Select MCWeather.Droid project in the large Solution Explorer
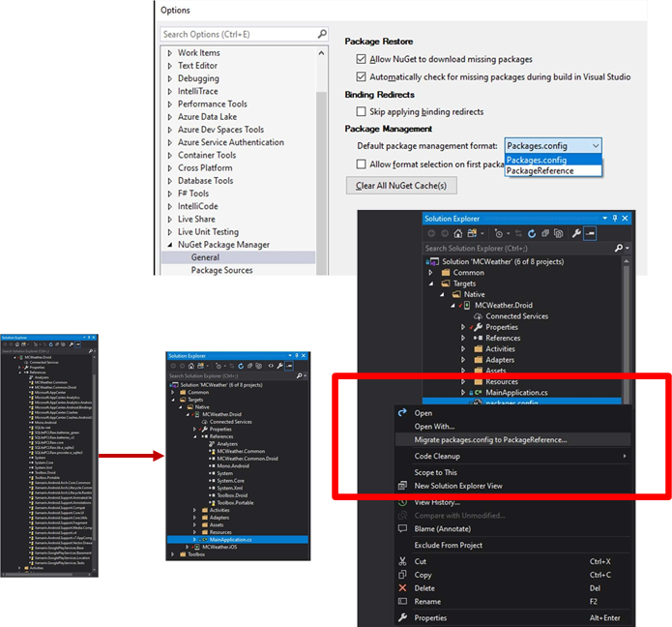The image size is (672, 627). coord(504,306)
